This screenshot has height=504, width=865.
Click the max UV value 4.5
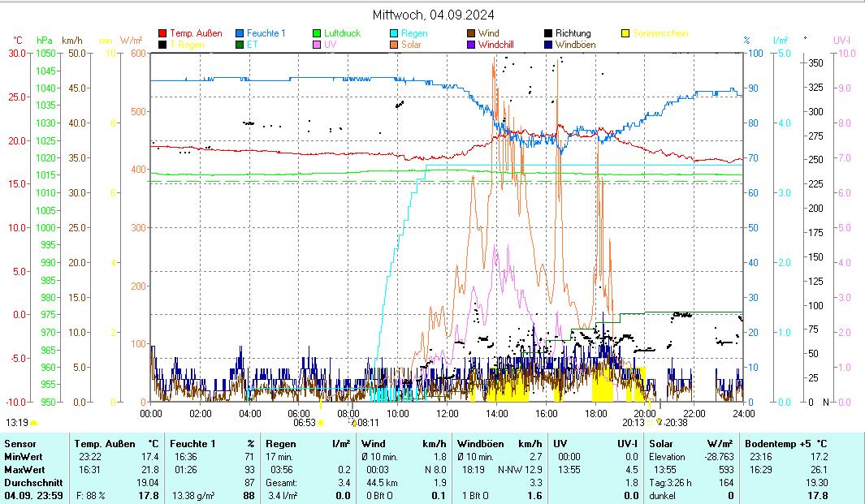[632, 470]
